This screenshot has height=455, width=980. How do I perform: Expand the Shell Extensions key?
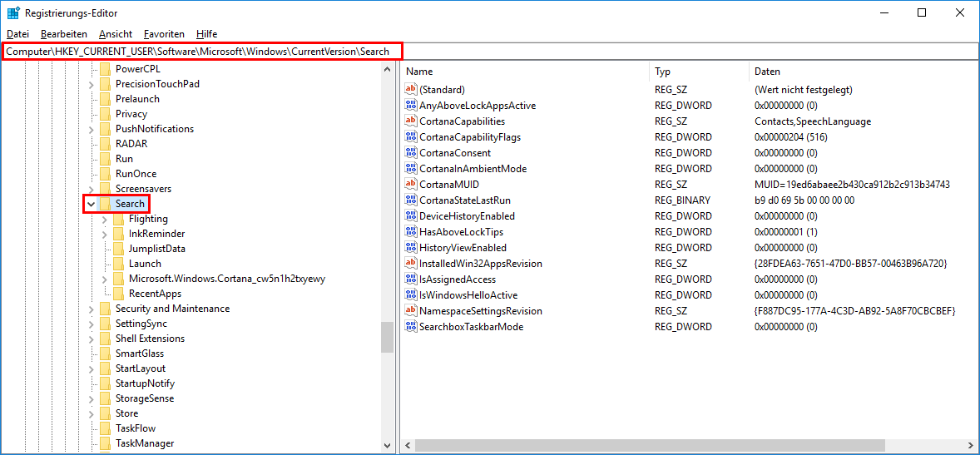tap(92, 339)
